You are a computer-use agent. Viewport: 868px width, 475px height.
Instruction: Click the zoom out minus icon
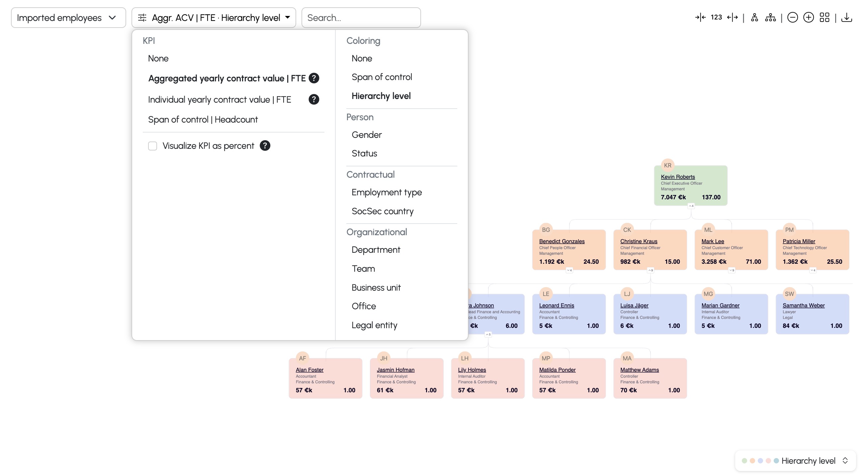792,18
